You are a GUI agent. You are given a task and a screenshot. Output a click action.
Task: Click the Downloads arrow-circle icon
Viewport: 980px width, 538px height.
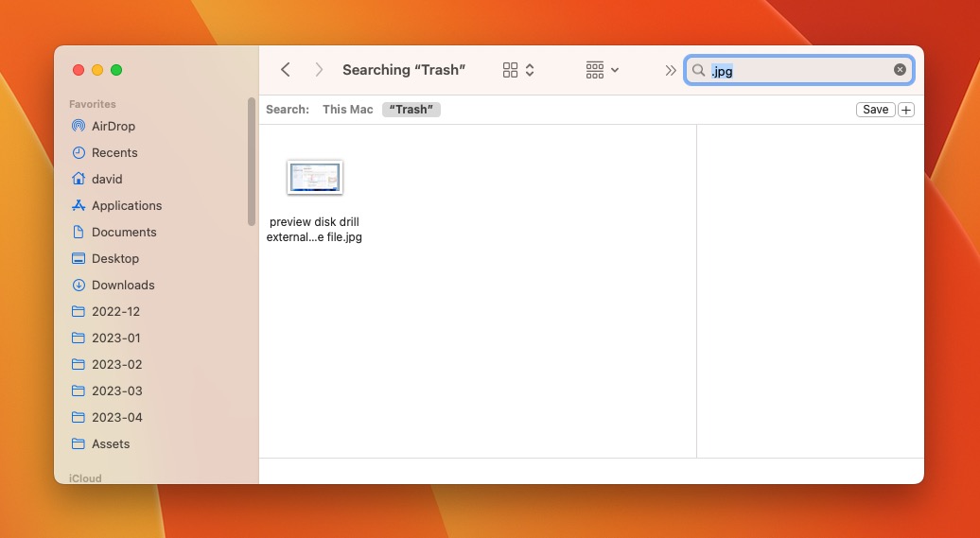(79, 285)
